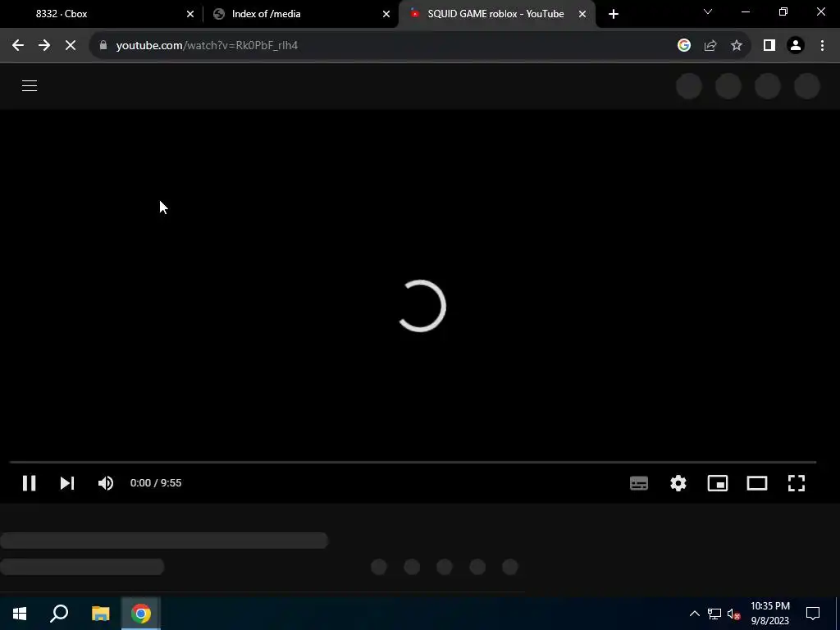Select the SQUID GAME roblox YouTube tab
840x630 pixels.
click(495, 14)
